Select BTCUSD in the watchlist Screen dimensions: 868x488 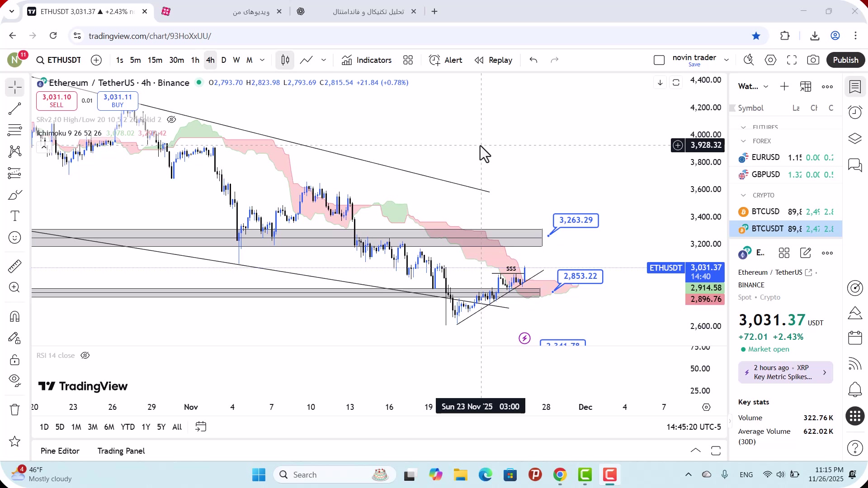pos(786,211)
